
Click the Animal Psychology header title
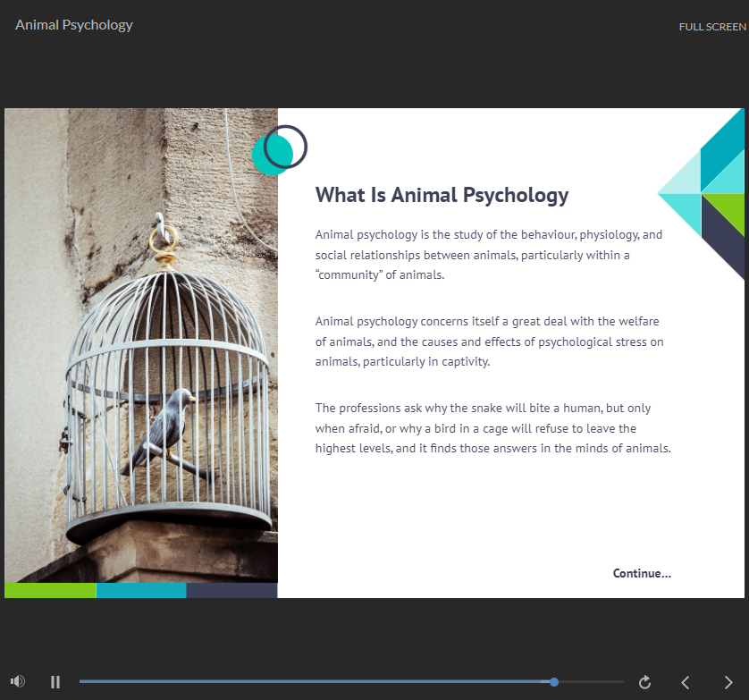74,25
